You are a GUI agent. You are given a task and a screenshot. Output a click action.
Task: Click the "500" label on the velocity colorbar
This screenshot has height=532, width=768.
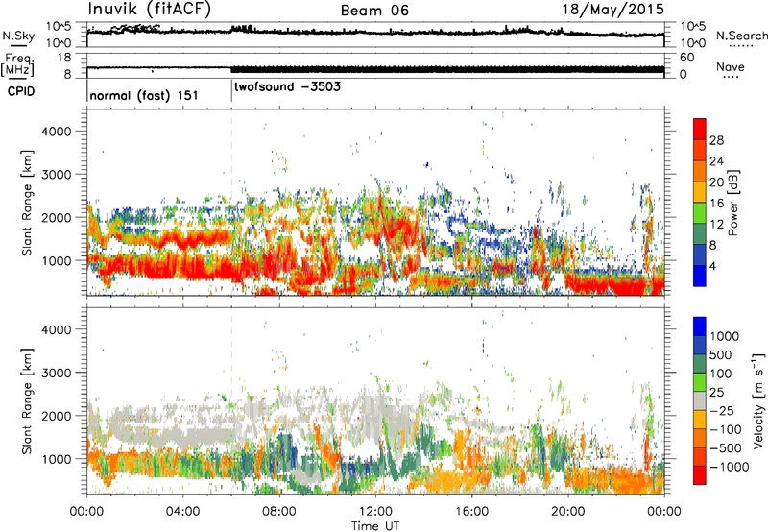coord(721,355)
